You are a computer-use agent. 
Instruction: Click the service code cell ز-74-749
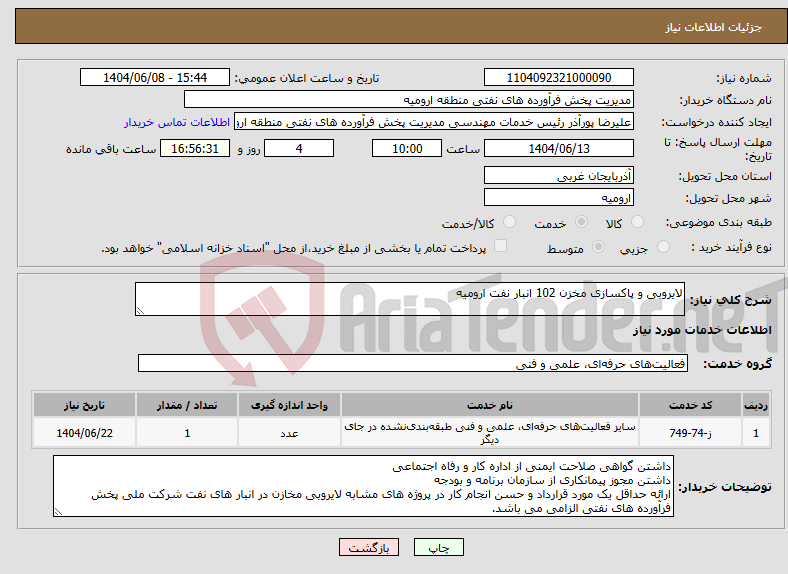click(691, 433)
